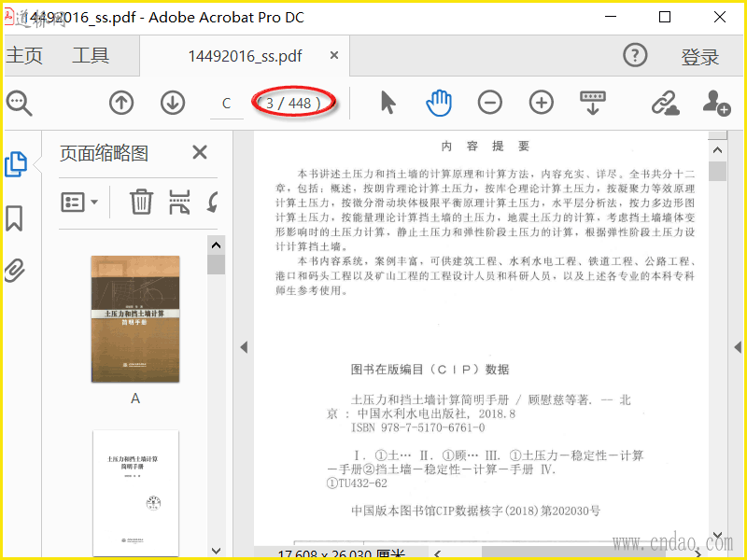The width and height of the screenshot is (747, 560).
Task: Open the bookmarks panel icon
Action: click(x=14, y=218)
